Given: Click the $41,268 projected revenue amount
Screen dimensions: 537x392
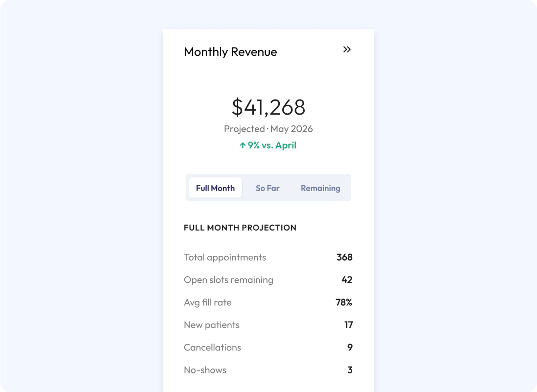Looking at the screenshot, I should 268,107.
